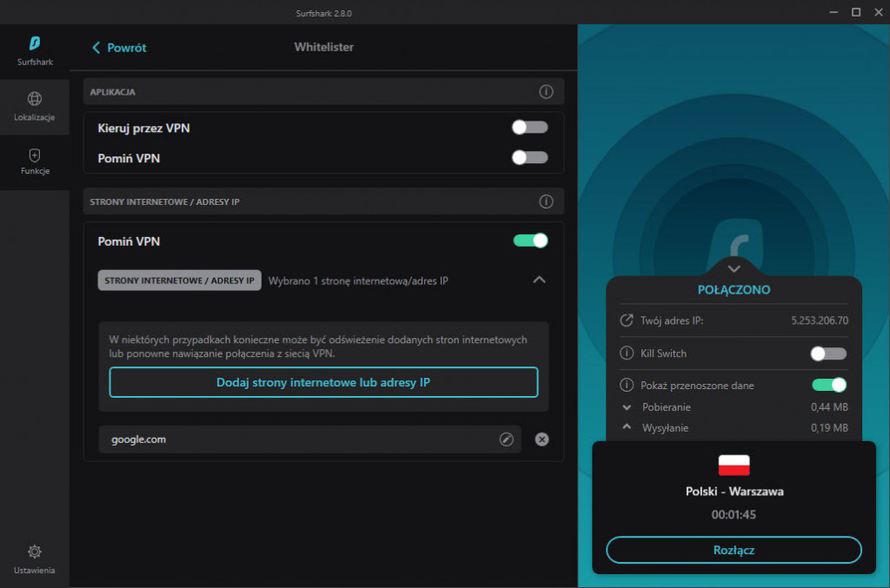Minimize the Surfshark window
This screenshot has width=890, height=588.
click(x=834, y=12)
